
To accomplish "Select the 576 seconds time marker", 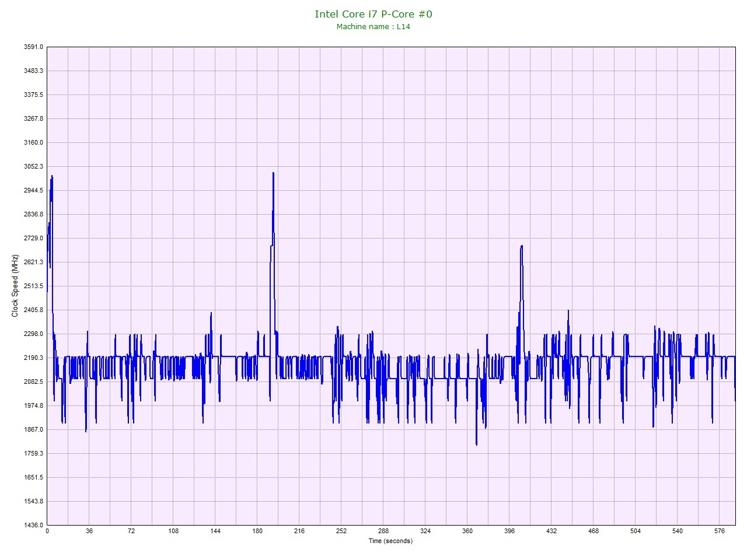I will [719, 531].
